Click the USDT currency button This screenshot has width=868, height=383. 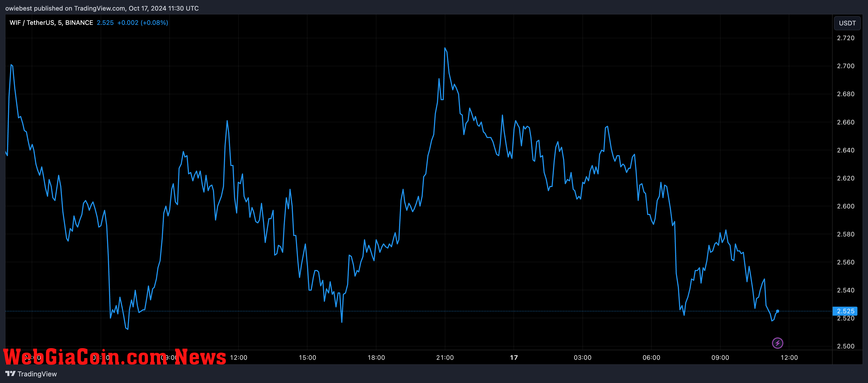pos(847,23)
